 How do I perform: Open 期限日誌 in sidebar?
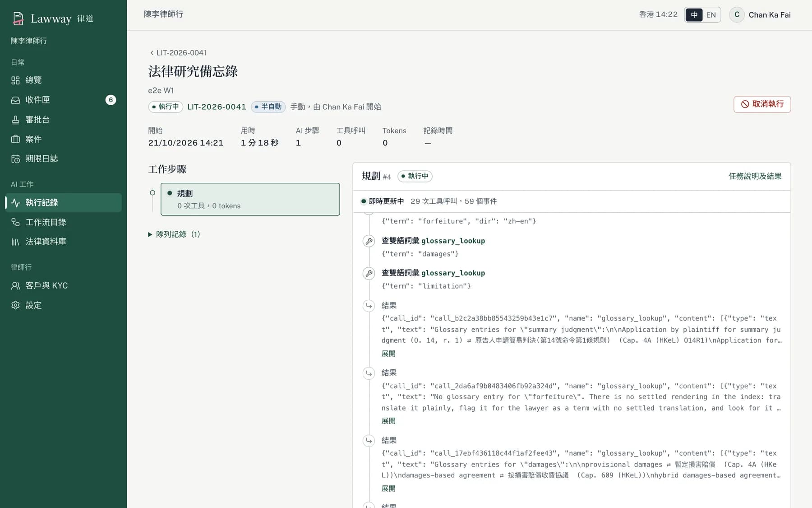click(x=63, y=158)
